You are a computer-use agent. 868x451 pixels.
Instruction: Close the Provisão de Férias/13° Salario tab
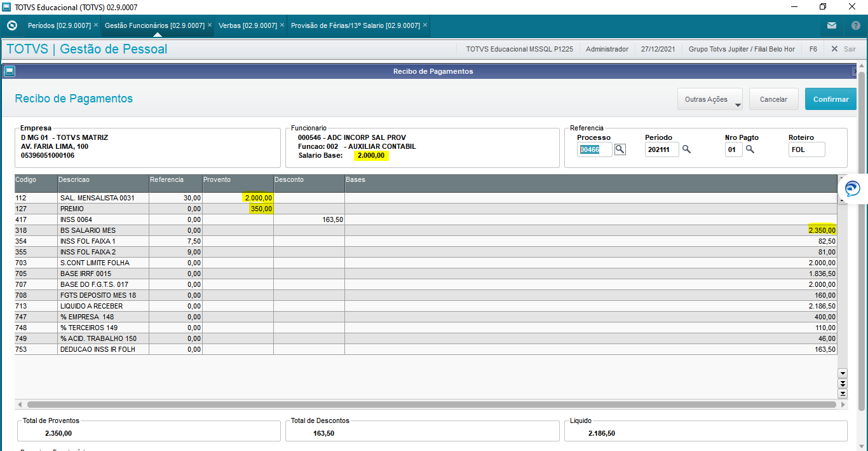(x=425, y=25)
